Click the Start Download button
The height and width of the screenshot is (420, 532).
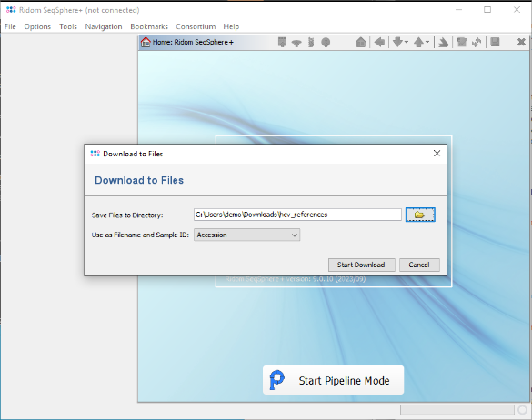[362, 265]
